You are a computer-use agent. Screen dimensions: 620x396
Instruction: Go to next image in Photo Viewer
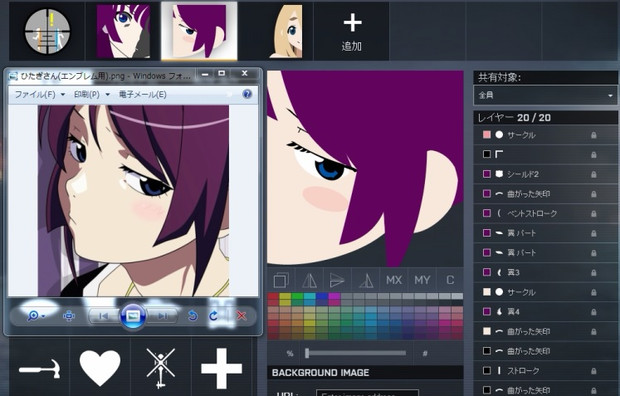coord(162,316)
